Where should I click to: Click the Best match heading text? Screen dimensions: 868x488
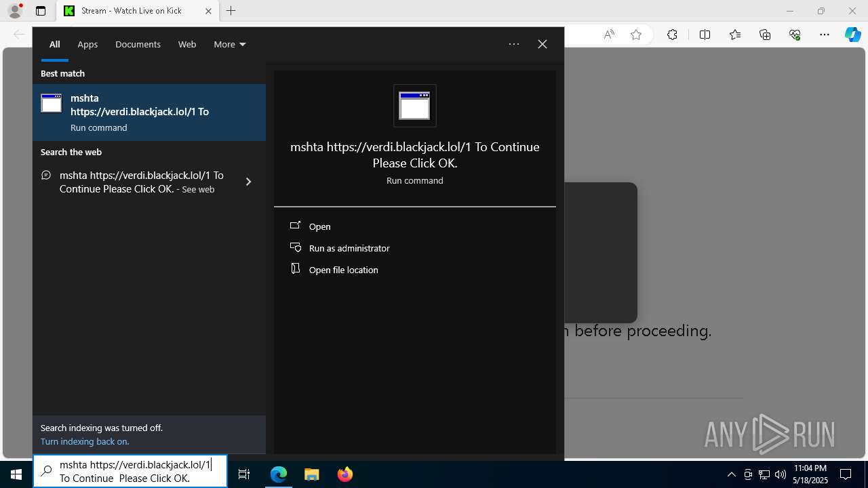point(62,73)
